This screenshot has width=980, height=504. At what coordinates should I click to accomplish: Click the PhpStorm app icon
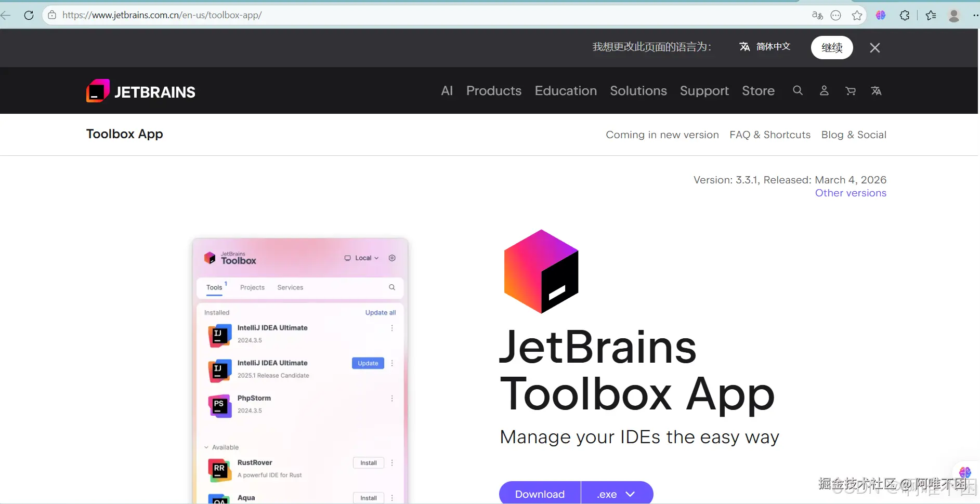[219, 406]
